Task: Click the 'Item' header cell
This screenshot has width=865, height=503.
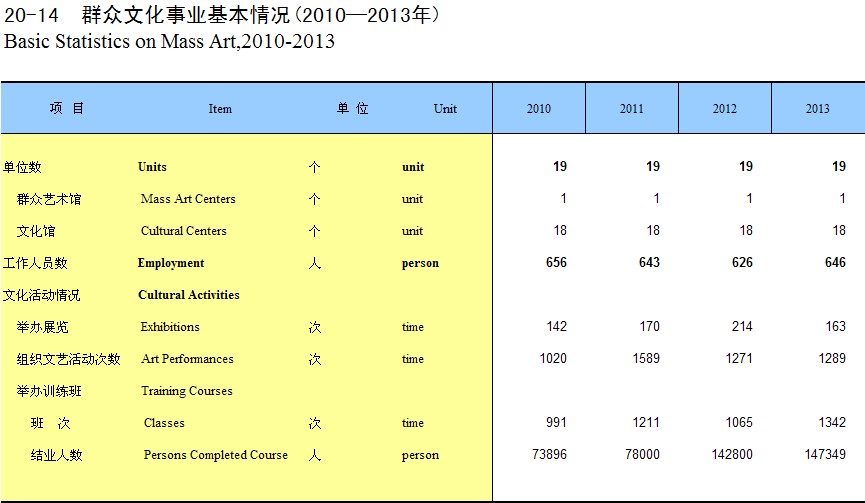Action: tap(220, 109)
